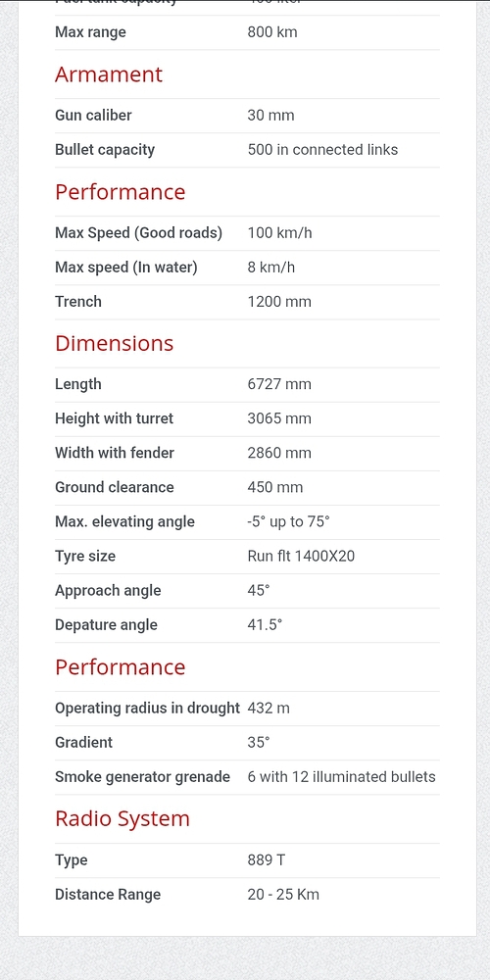Screen dimensions: 490x980
Task: Select the 20 - 25 Km range value
Action: click(x=283, y=895)
